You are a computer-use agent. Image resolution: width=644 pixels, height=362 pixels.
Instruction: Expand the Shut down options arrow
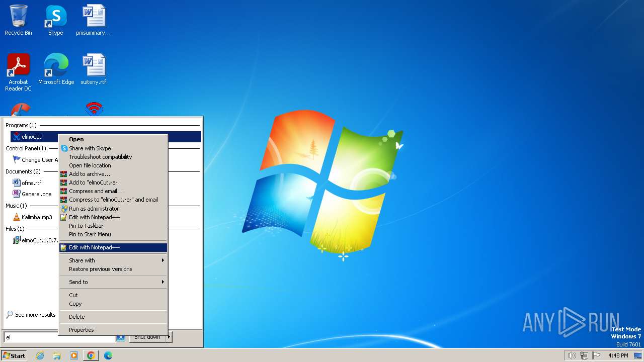coord(169,337)
